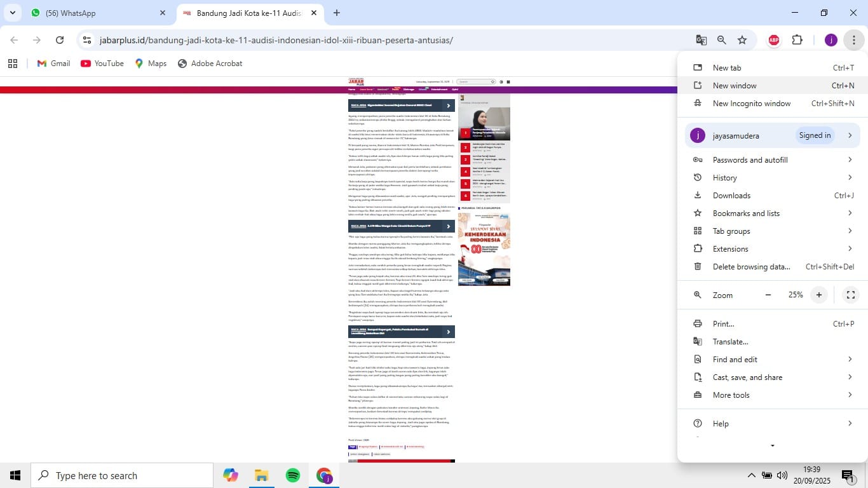Select New Incognito window menu item
The image size is (868, 488).
[x=752, y=104]
